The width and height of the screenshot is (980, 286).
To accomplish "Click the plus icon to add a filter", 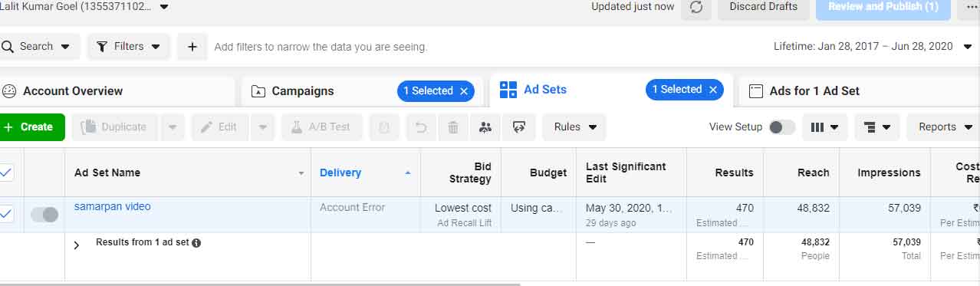I will (192, 47).
